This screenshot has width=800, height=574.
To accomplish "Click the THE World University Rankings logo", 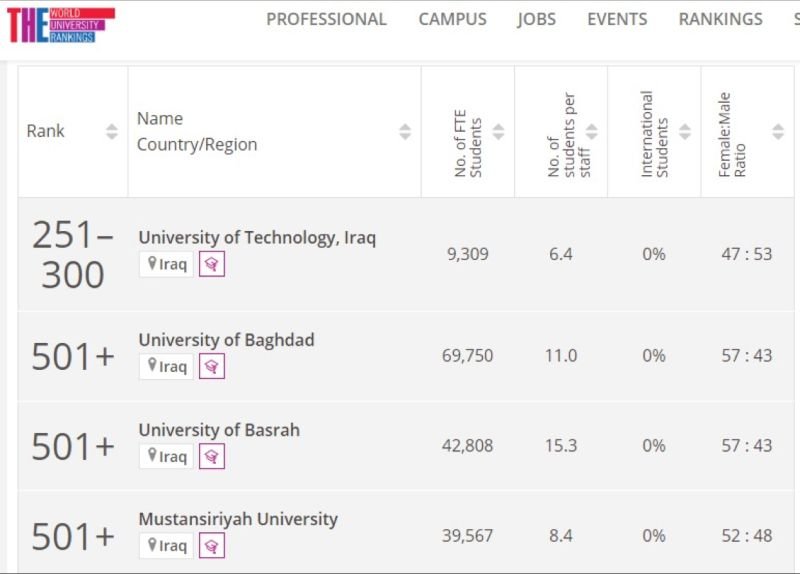I will [x=60, y=25].
